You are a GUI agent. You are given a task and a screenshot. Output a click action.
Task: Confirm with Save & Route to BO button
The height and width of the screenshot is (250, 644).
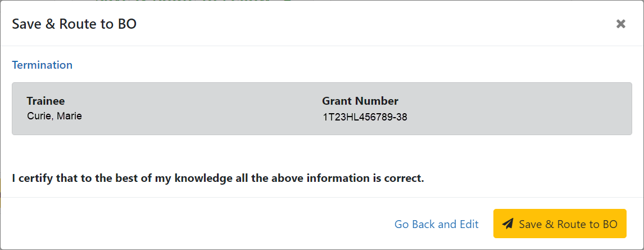tap(560, 224)
